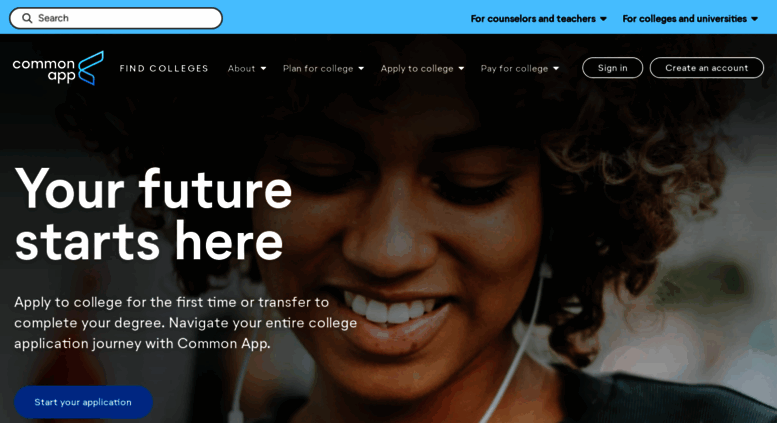
Task: Click the caret beside Apply to college
Action: (x=461, y=68)
